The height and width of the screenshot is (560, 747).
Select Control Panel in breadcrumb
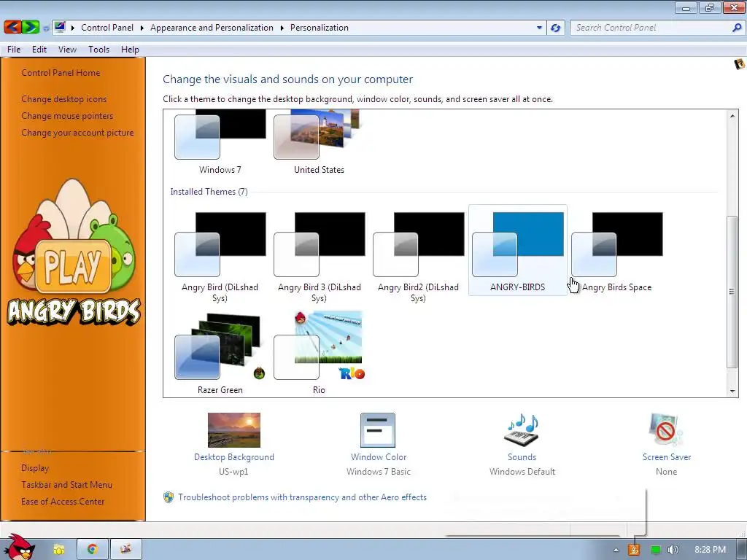pyautogui.click(x=107, y=28)
